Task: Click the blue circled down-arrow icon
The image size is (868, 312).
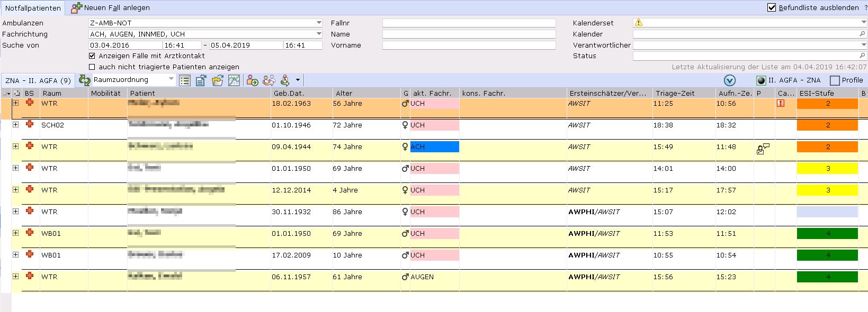Action: click(730, 80)
